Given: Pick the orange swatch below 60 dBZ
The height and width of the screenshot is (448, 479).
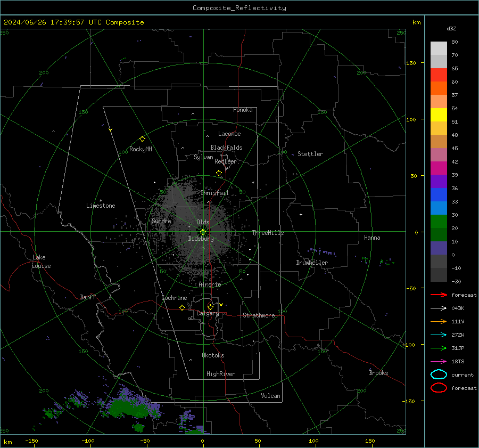Looking at the screenshot, I should [439, 88].
